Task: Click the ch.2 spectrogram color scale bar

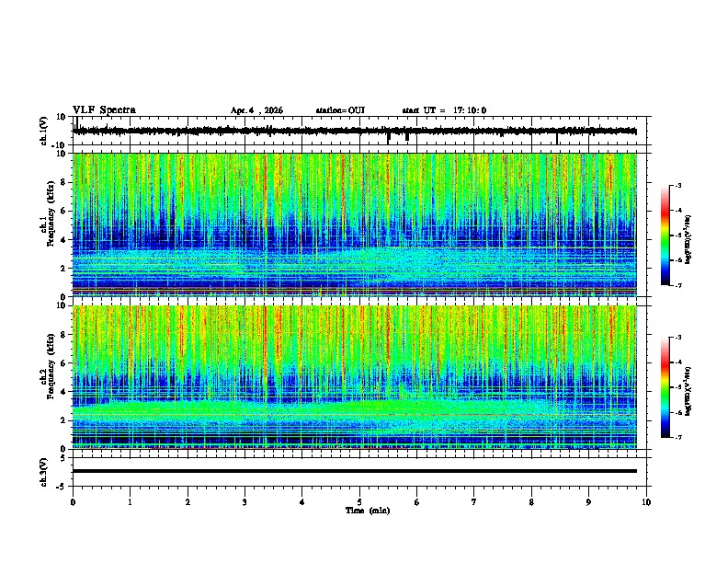Action: (665, 387)
